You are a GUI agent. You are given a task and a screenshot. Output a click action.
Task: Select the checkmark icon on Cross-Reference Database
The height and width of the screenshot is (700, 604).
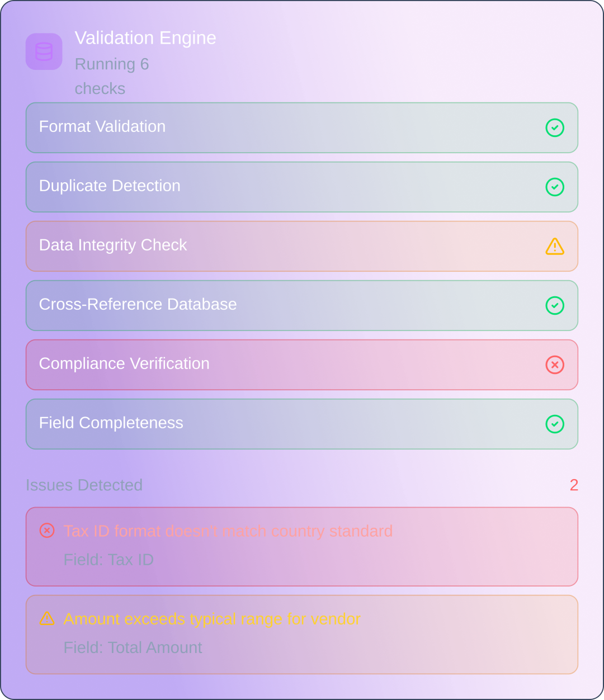(555, 306)
